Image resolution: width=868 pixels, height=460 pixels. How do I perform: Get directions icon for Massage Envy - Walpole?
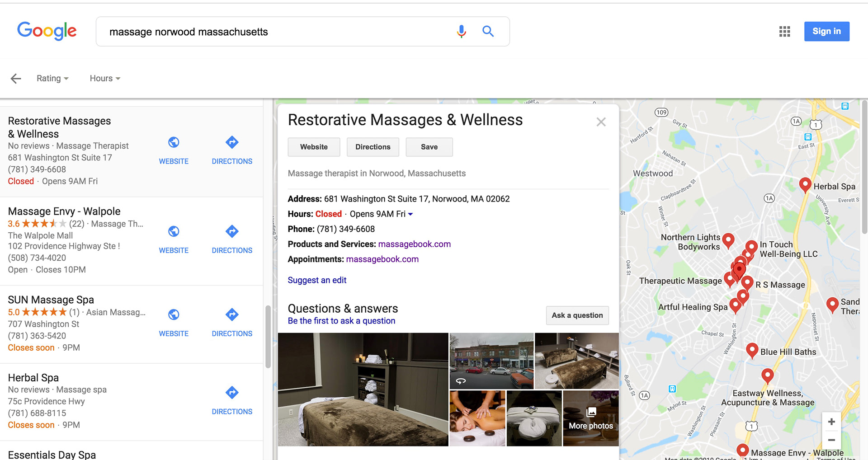232,231
